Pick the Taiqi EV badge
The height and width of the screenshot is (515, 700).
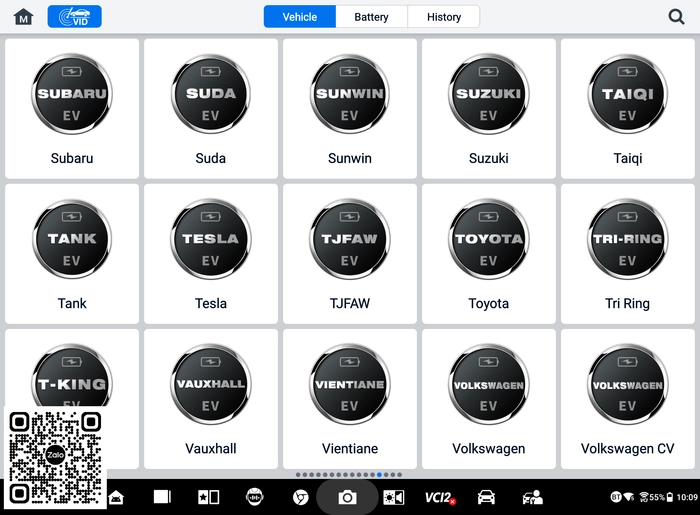point(628,94)
